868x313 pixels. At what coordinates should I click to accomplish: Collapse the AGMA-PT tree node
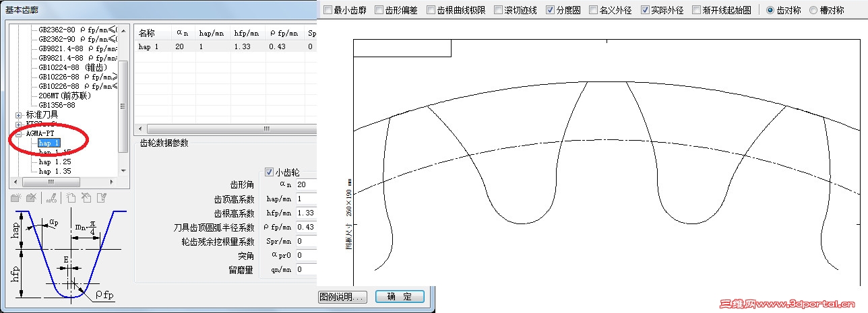tap(18, 134)
